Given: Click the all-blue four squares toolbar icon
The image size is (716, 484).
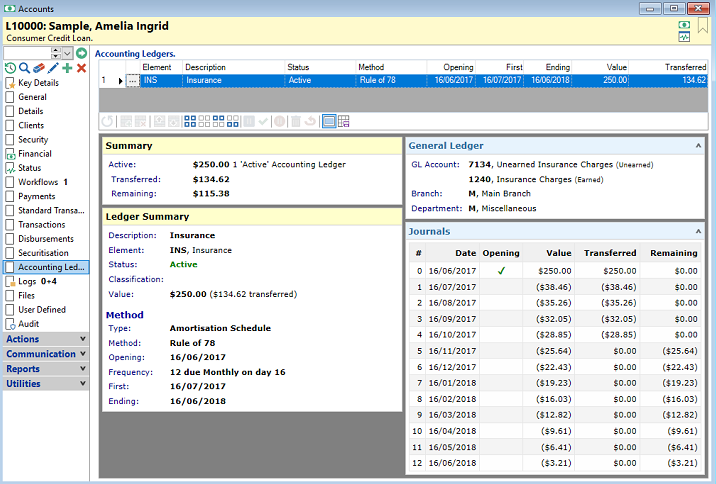Looking at the screenshot, I should click(x=190, y=121).
